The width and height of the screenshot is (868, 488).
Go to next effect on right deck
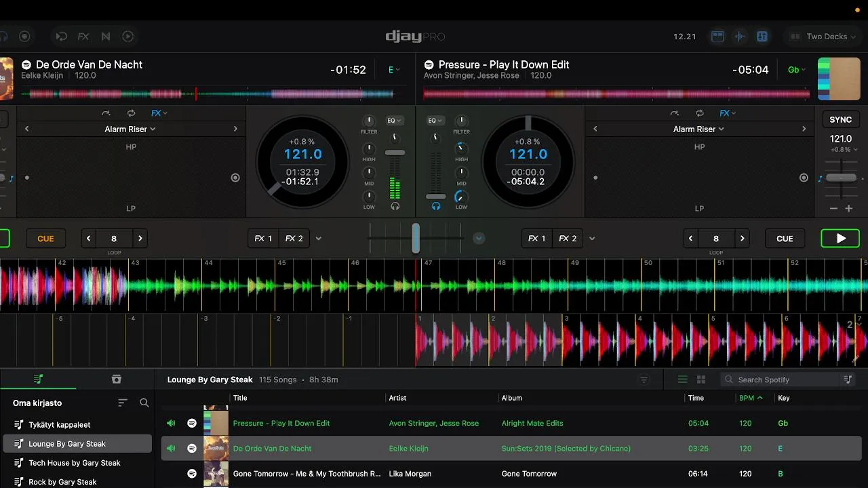[x=804, y=129]
